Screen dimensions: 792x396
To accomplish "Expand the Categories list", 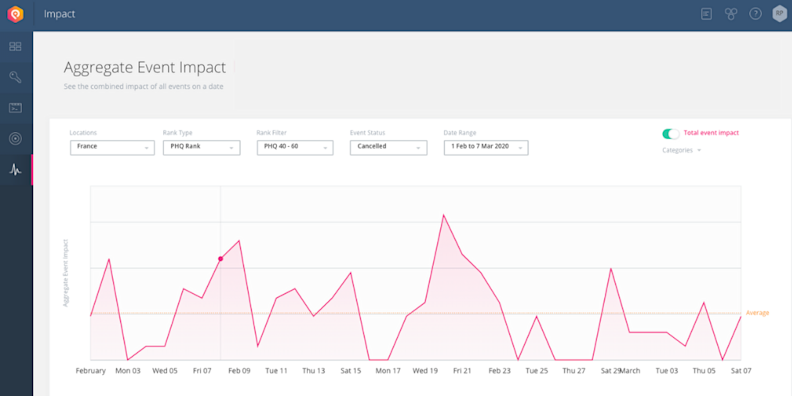I will point(681,150).
